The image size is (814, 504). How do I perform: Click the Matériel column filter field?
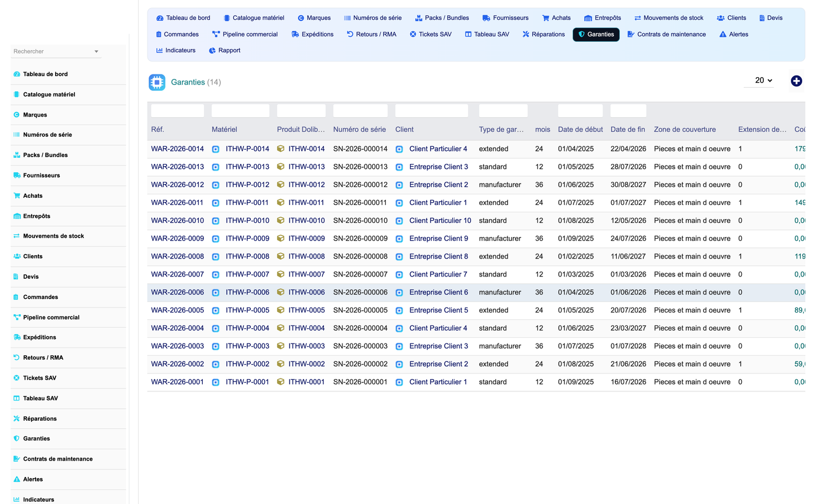click(241, 111)
